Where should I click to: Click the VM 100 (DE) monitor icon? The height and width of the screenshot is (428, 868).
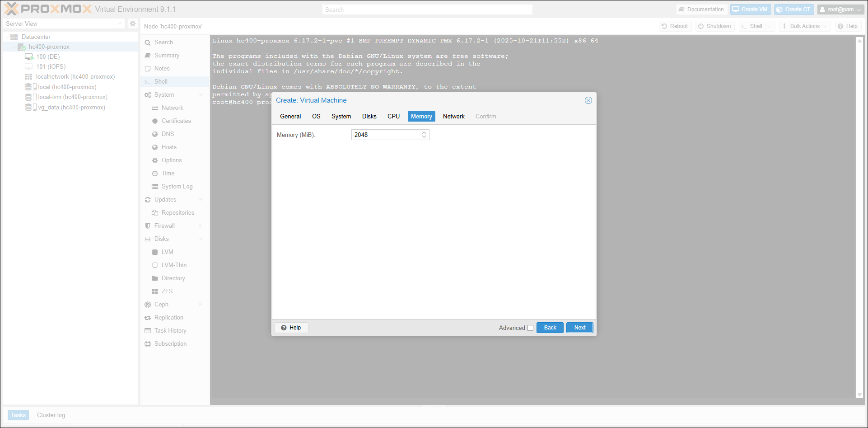[x=29, y=57]
